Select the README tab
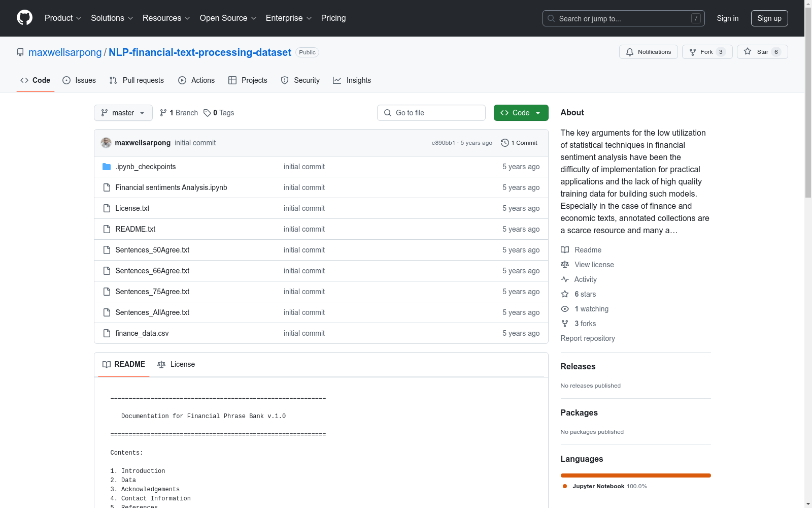This screenshot has height=508, width=812. [124, 364]
